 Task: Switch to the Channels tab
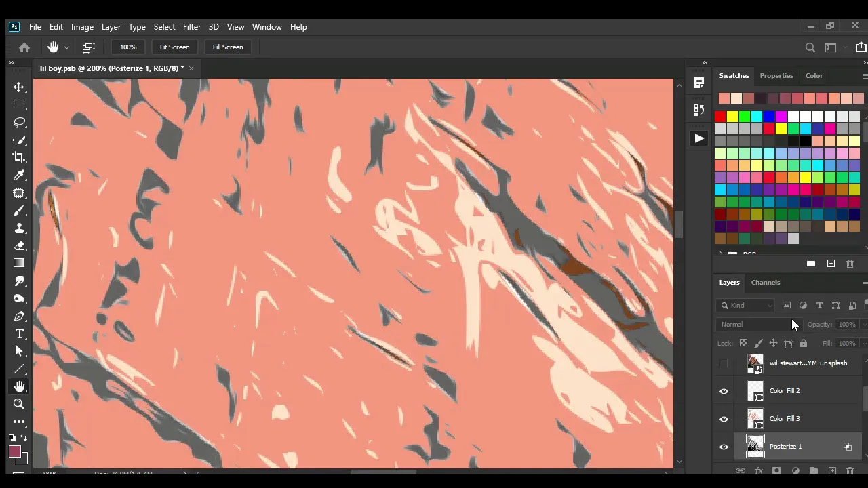pos(766,283)
